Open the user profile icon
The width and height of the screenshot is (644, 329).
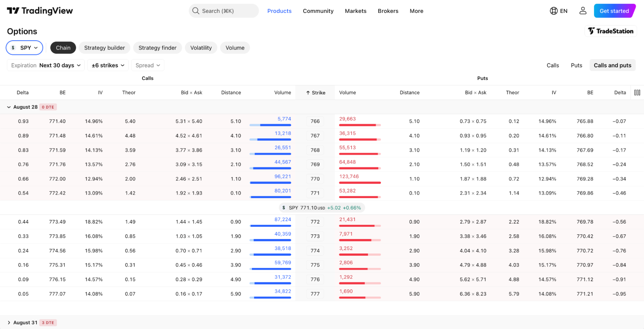[x=583, y=11]
